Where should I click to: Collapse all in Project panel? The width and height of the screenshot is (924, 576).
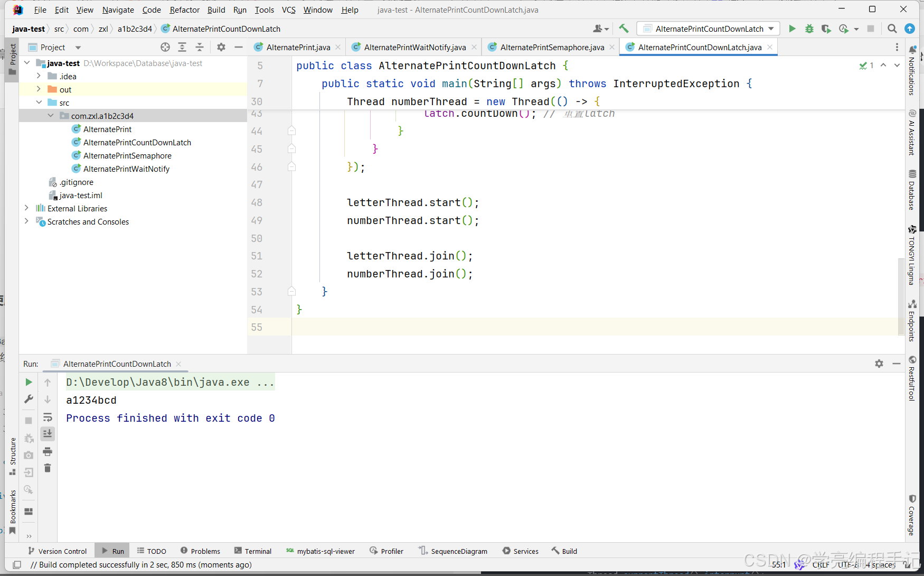coord(200,47)
